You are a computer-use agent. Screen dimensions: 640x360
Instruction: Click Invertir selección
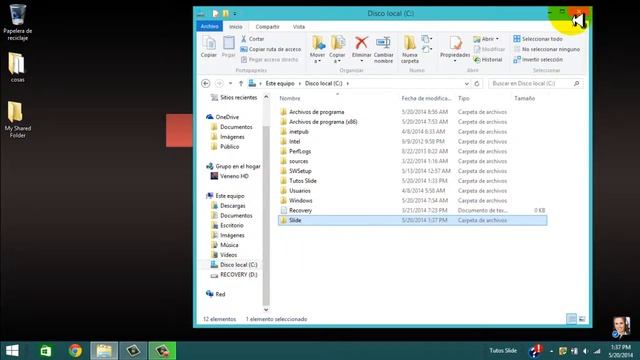coord(538,60)
